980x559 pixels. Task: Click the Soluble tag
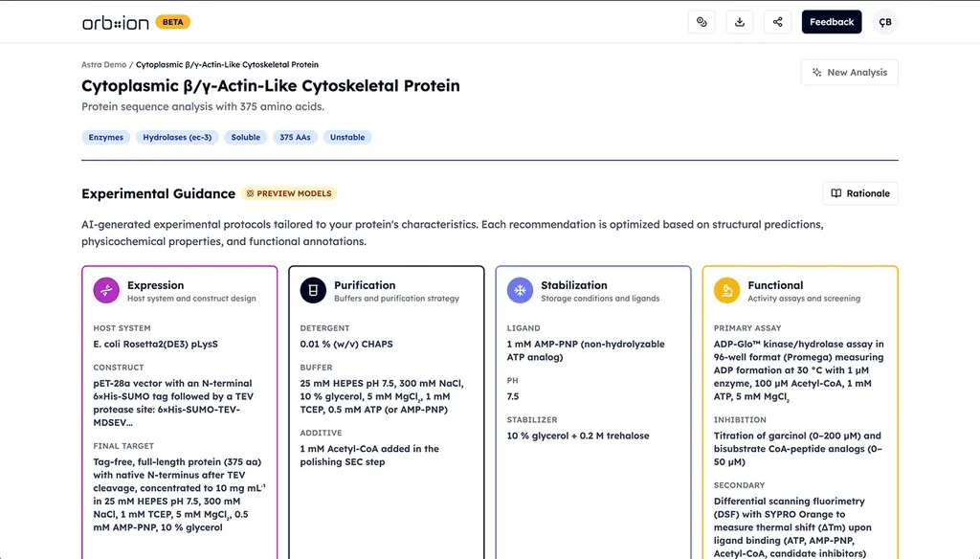pos(246,137)
